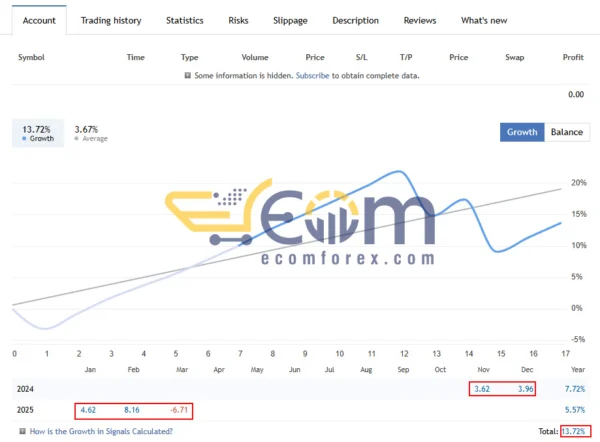
Task: Click the 2024 Dec value 3.96
Action: 525,389
